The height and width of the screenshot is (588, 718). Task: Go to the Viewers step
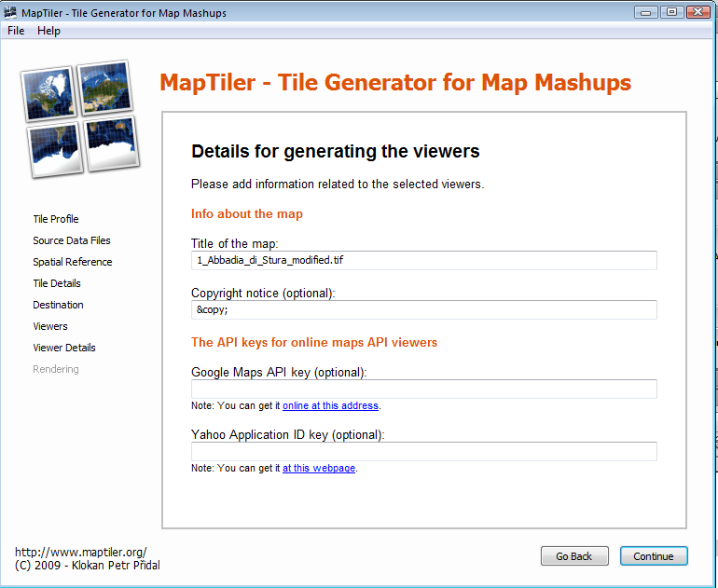50,327
